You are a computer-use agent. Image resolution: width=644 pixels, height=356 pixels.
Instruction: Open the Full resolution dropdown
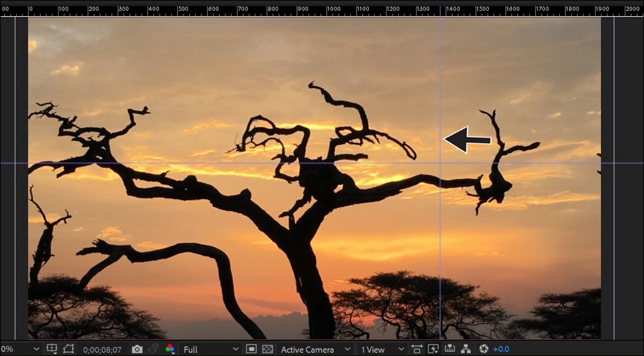click(211, 350)
